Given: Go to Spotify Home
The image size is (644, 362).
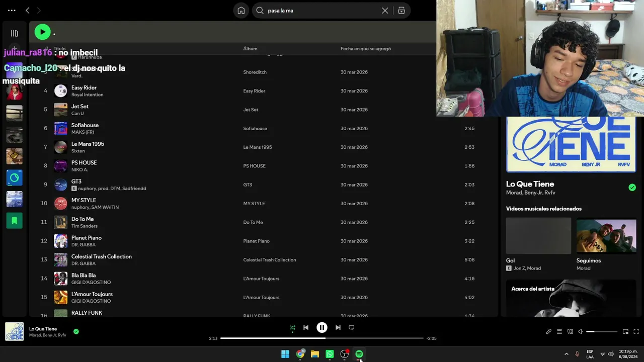Looking at the screenshot, I should [241, 11].
